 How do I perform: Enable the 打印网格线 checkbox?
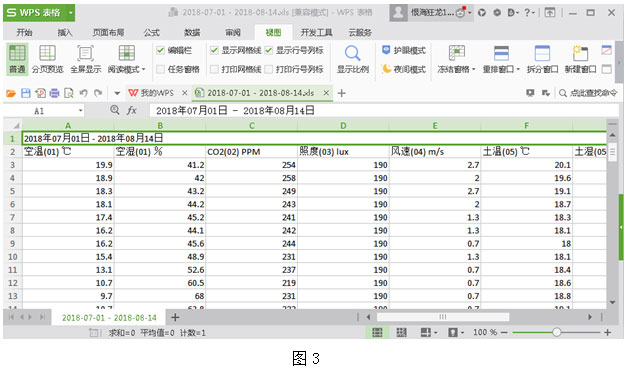tap(214, 69)
